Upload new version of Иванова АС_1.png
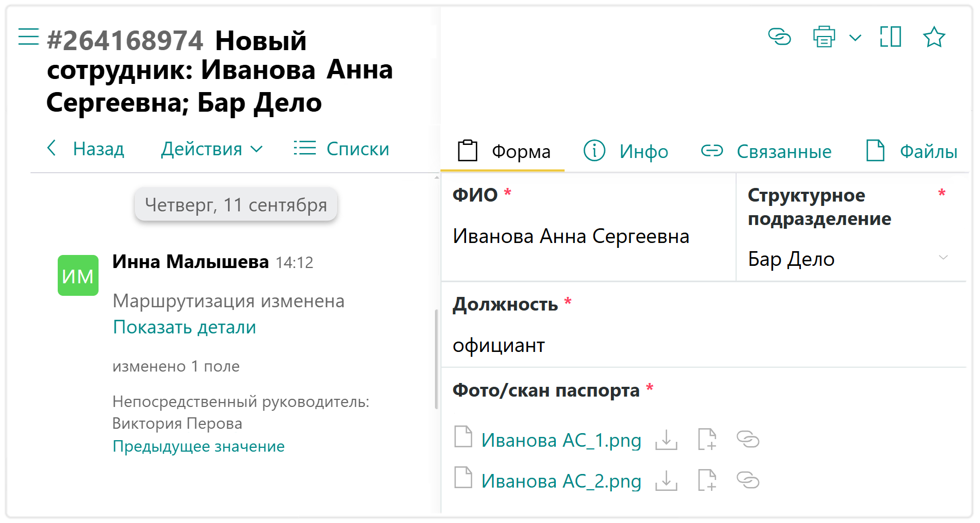 coord(707,440)
